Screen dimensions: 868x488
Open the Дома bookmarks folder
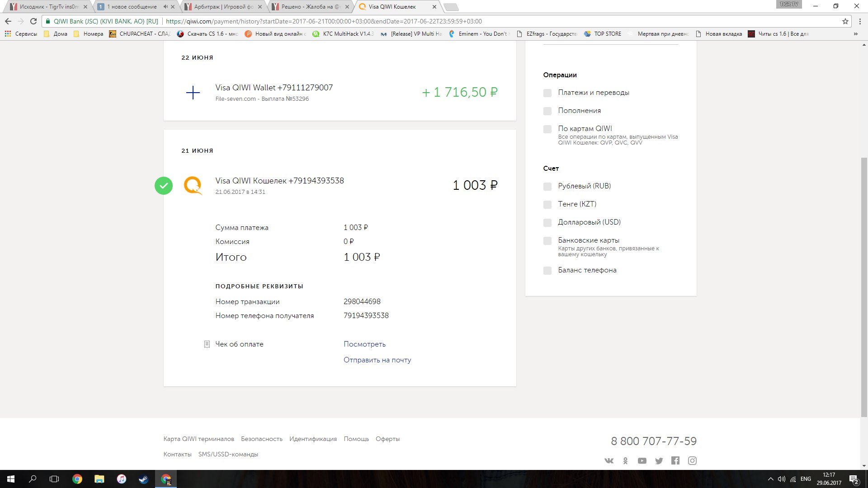click(56, 34)
